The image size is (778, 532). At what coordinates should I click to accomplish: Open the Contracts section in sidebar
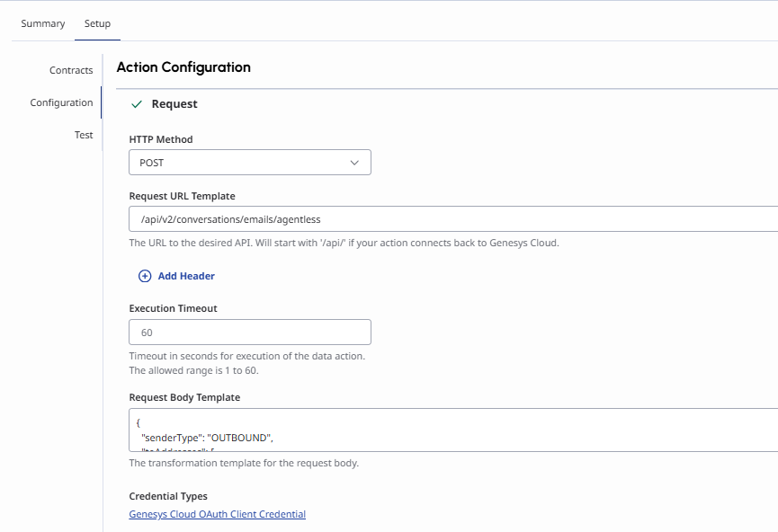coord(71,70)
